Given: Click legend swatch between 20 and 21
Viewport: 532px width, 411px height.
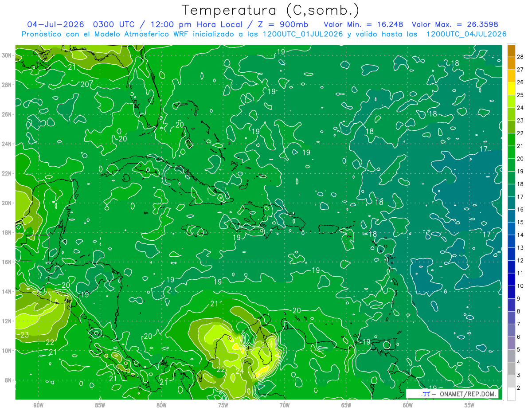Looking at the screenshot, I should [x=511, y=152].
